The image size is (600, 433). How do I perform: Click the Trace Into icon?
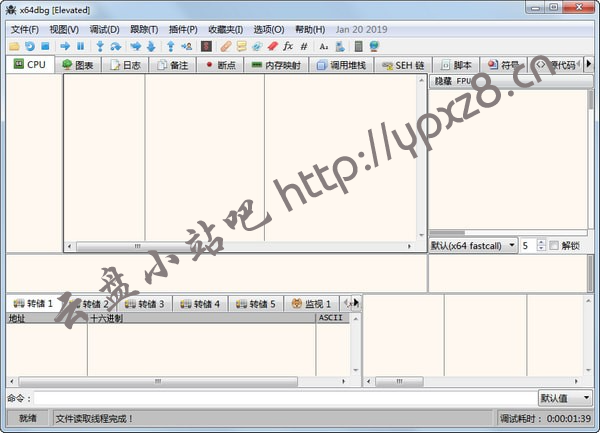click(x=135, y=47)
